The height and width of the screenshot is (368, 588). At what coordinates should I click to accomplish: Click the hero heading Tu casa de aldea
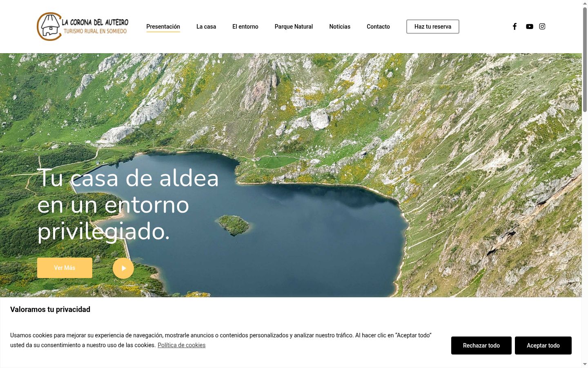128,178
